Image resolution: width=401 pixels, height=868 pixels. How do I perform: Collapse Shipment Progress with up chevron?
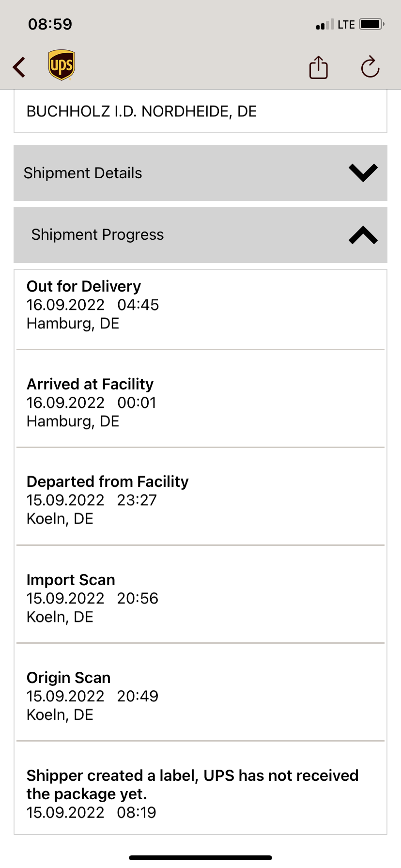click(x=363, y=235)
